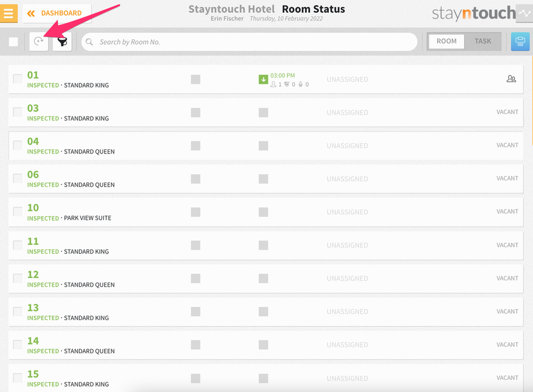Select the checkbox for room 01
Screen dimensions: 533x392
(18, 79)
